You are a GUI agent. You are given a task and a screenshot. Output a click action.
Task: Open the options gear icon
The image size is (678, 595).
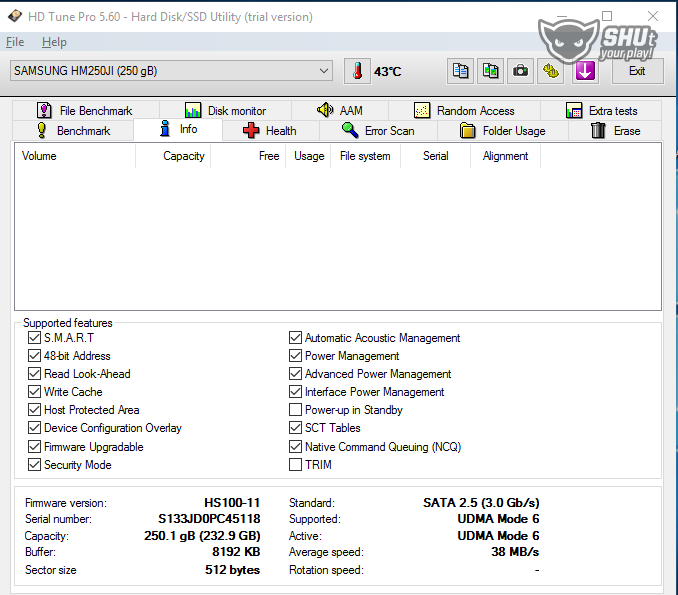[550, 71]
